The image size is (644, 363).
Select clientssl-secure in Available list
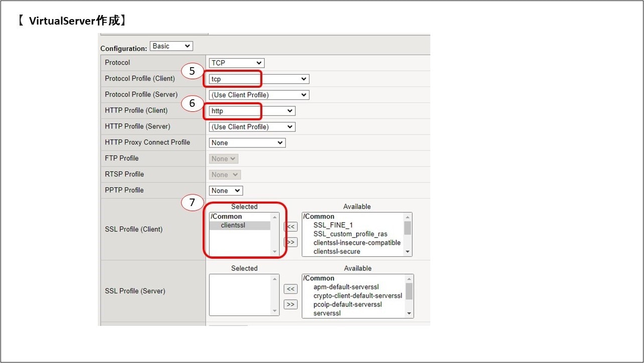point(337,252)
